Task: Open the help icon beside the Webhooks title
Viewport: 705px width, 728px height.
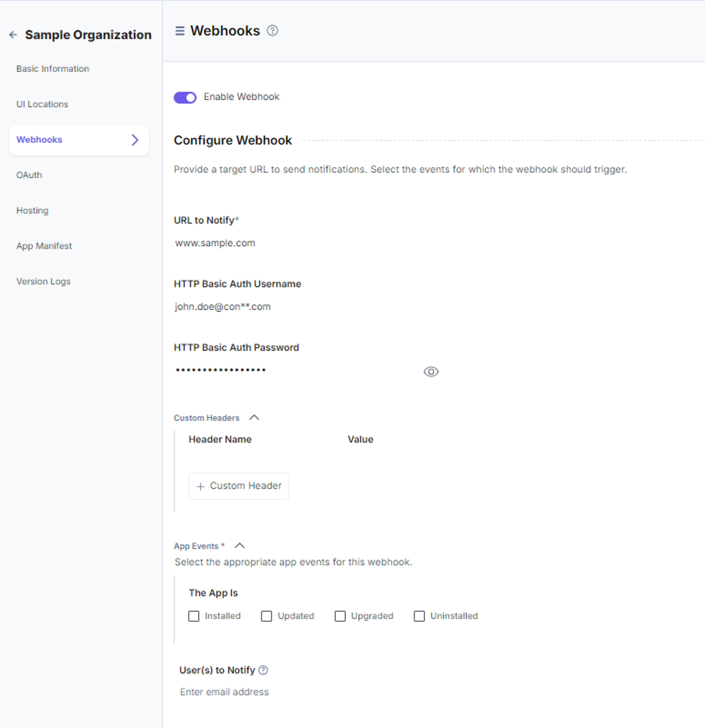Action: (x=272, y=30)
